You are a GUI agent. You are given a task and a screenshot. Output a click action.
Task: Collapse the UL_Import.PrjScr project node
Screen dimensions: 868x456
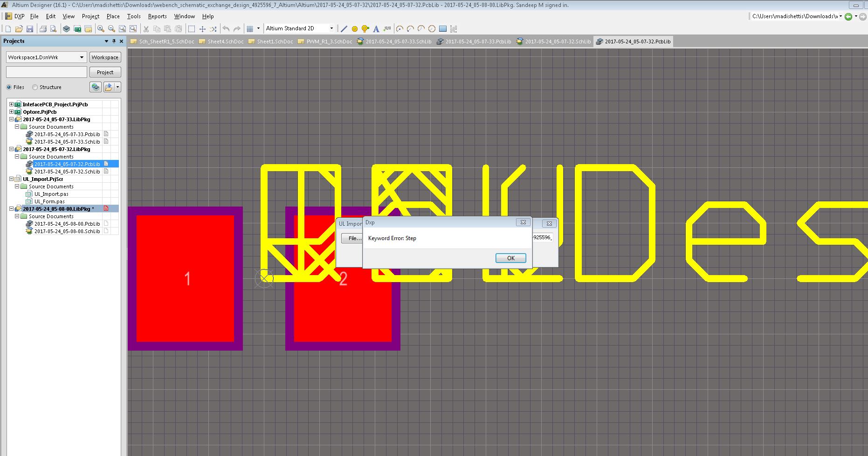12,179
